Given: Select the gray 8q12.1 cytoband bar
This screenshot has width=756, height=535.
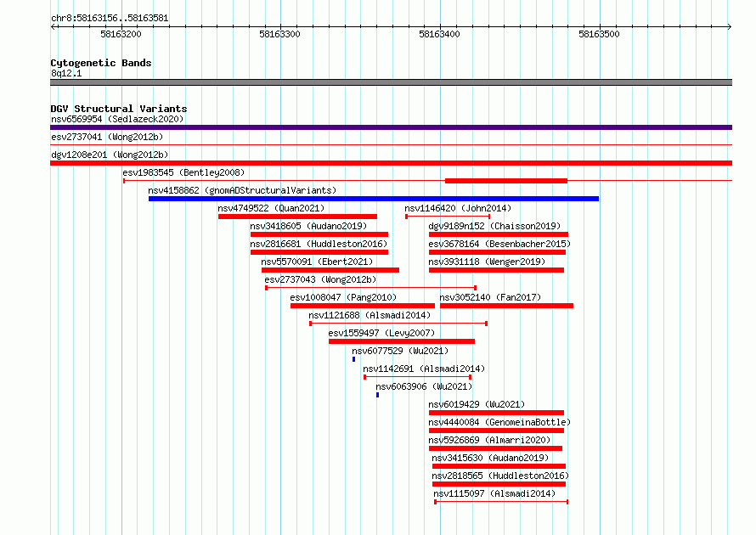Looking at the screenshot, I should click(x=391, y=82).
